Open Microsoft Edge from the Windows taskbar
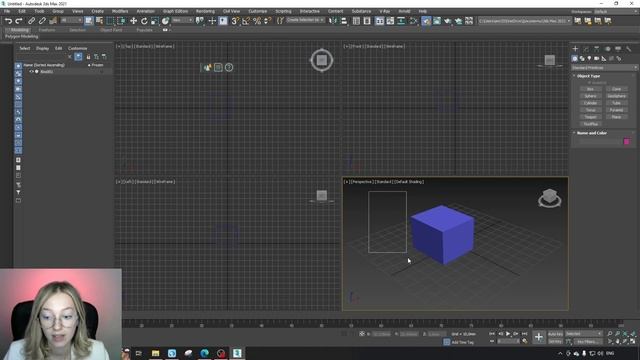Screen dimensions: 640x360 tap(204, 353)
